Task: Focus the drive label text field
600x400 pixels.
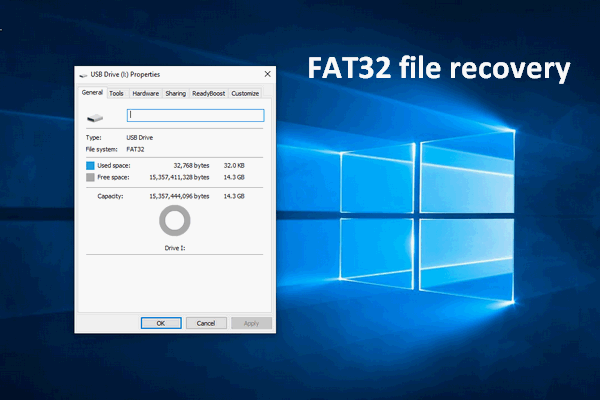Action: tap(196, 115)
